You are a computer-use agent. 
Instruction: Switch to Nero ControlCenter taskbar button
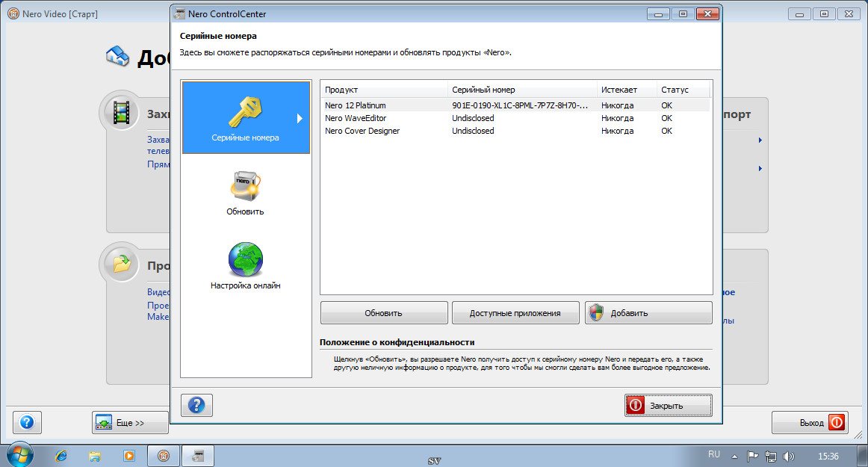(x=198, y=456)
